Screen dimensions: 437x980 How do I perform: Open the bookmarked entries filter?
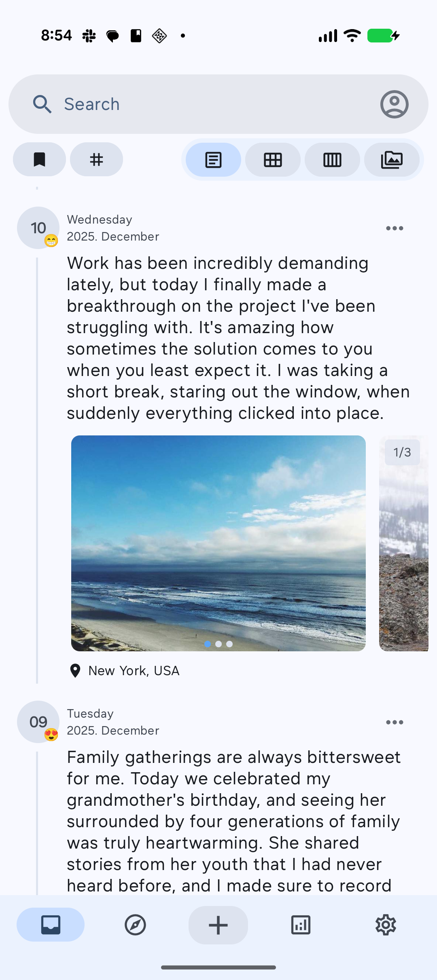point(39,159)
